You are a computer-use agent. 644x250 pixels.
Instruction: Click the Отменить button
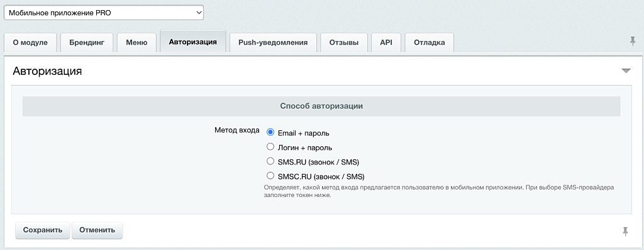[x=97, y=230]
